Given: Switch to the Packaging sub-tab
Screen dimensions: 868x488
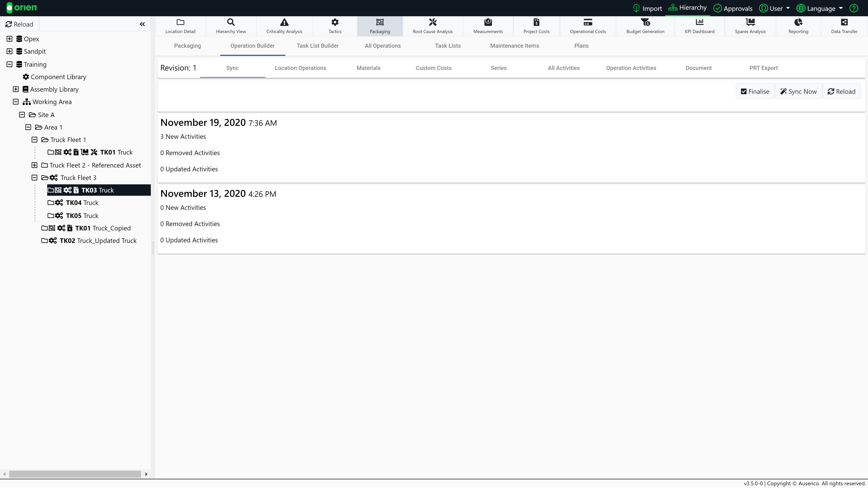Looking at the screenshot, I should click(x=187, y=46).
